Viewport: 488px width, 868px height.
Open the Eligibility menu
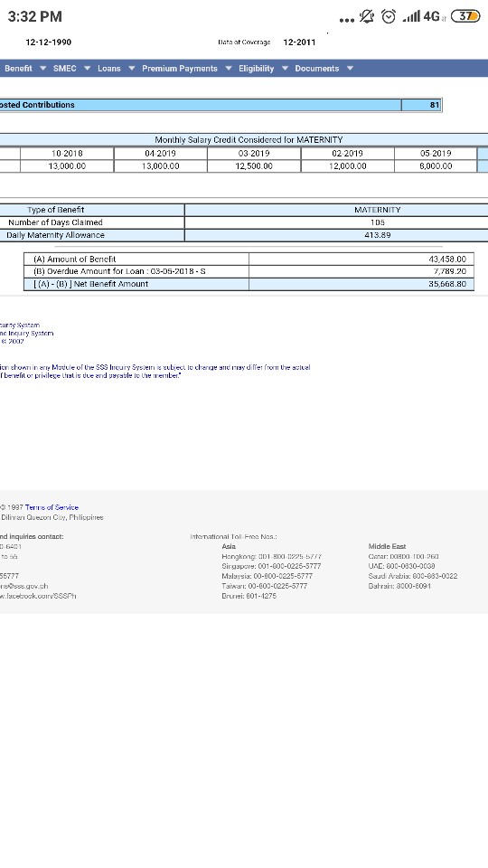[x=256, y=69]
